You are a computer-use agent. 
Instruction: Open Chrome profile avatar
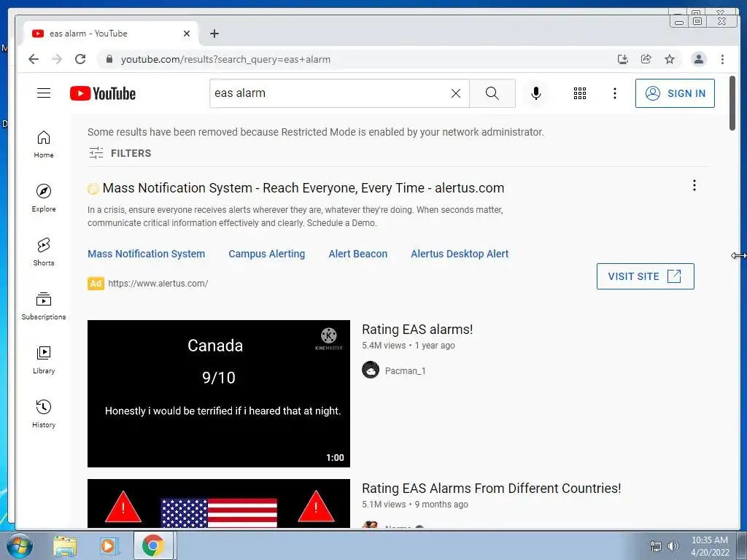click(698, 59)
